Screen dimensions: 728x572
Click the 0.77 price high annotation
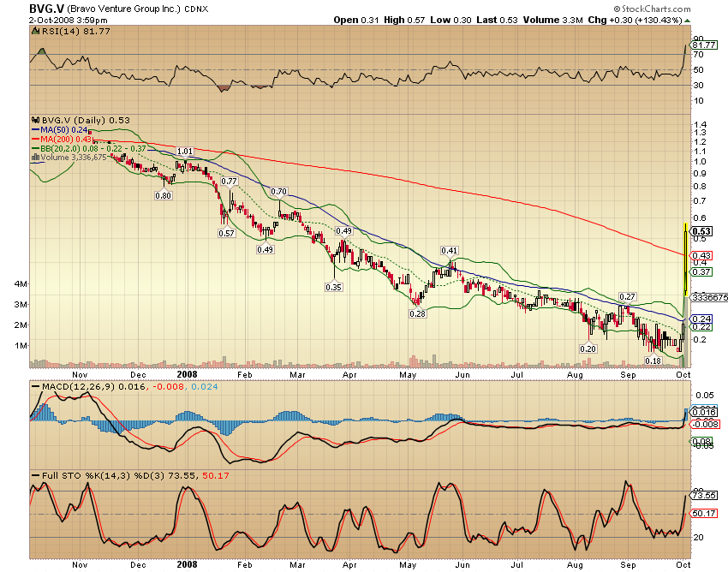229,181
